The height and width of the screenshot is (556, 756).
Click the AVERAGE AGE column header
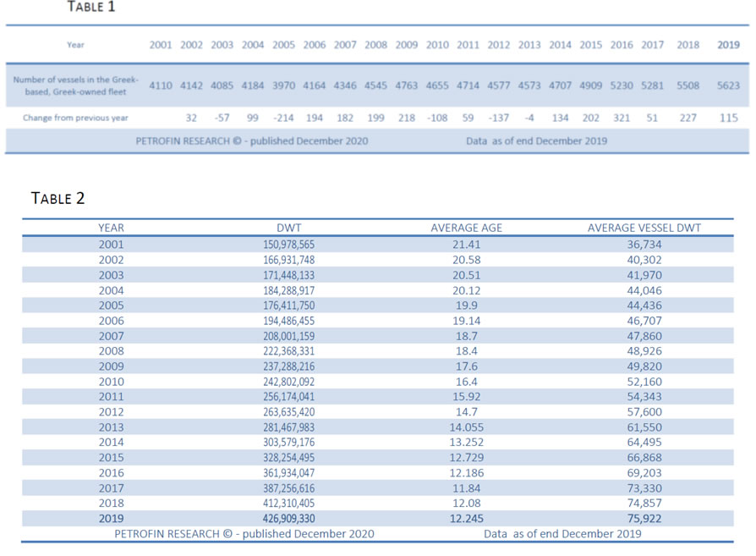[466, 228]
